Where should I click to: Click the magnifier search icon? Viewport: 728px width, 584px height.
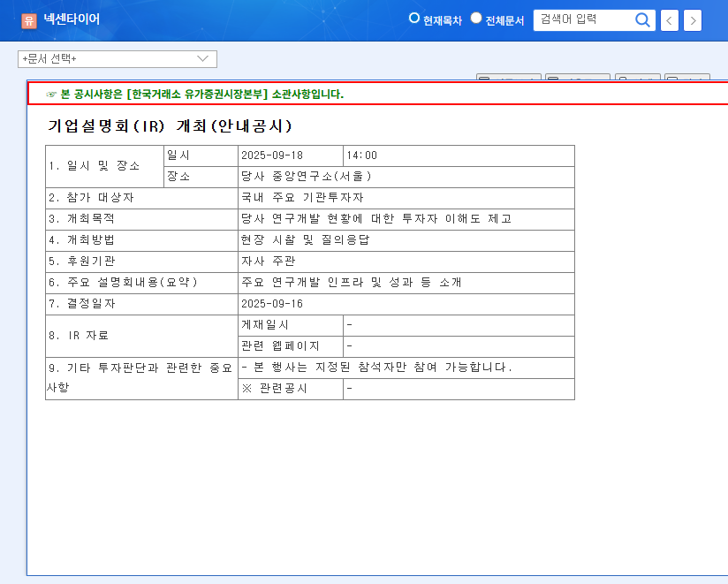point(642,20)
